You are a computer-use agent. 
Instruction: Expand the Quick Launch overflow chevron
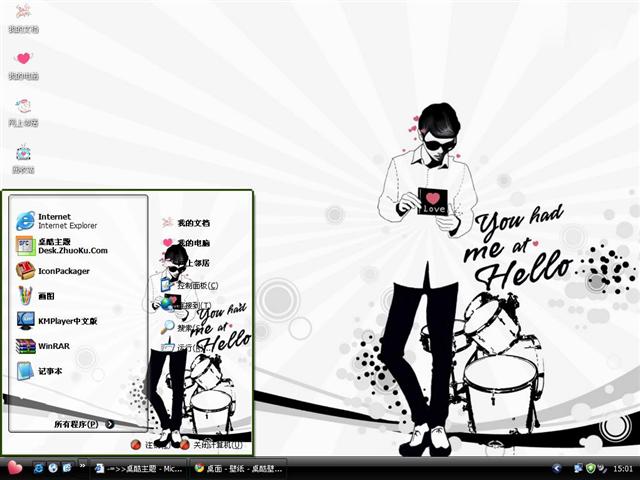81,468
